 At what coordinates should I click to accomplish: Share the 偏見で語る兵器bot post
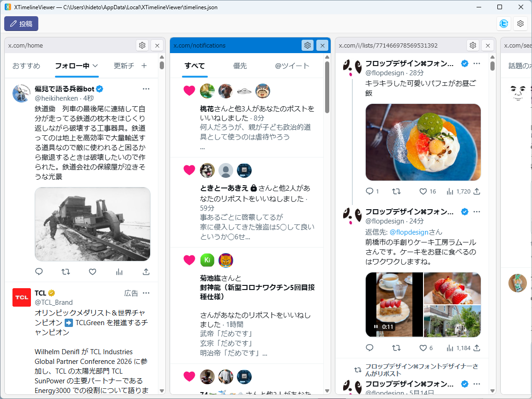pos(146,272)
